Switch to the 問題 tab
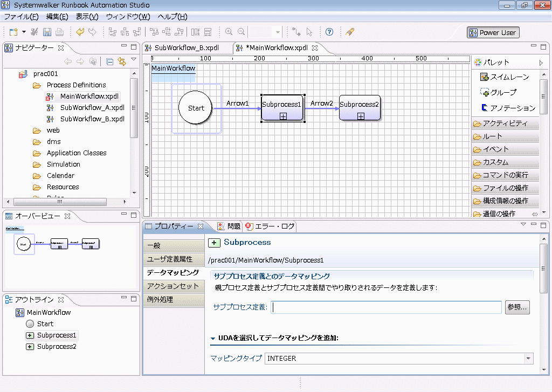 (x=229, y=226)
